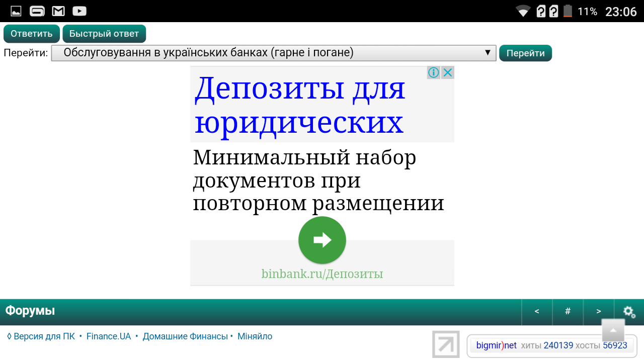Open Домашние Финансы link

coord(185,336)
